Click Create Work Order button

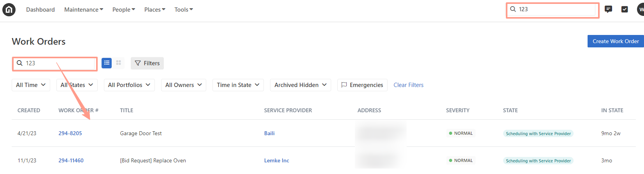tap(616, 41)
